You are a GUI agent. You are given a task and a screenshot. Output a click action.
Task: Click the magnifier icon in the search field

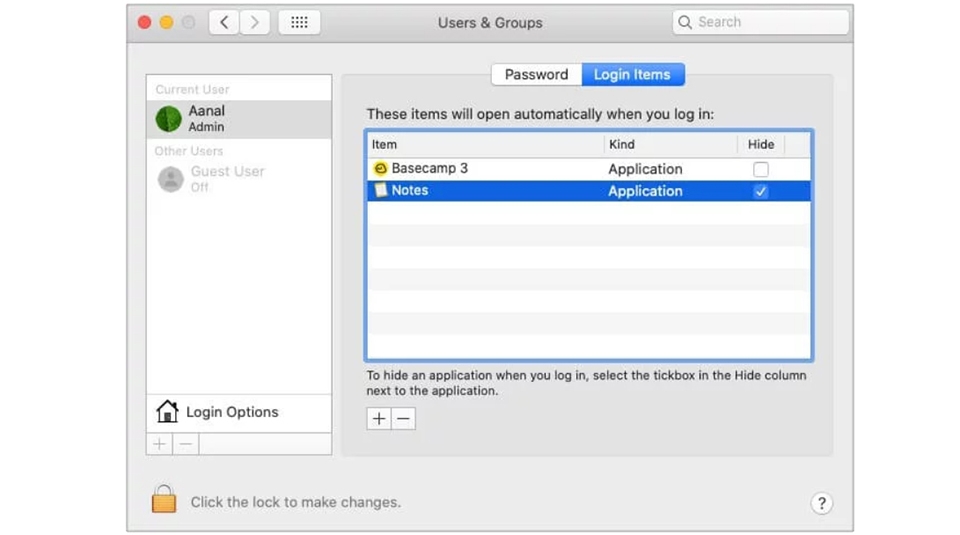[x=685, y=23]
